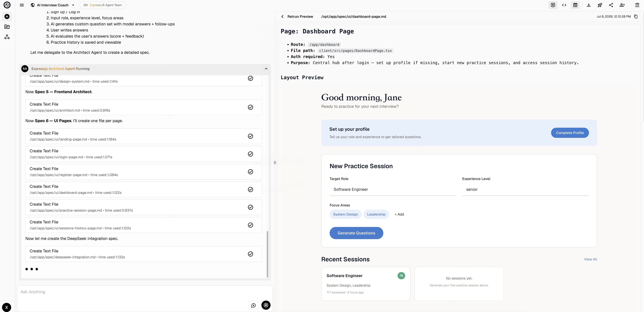Toggle the AI chat panel icon

click(553, 5)
